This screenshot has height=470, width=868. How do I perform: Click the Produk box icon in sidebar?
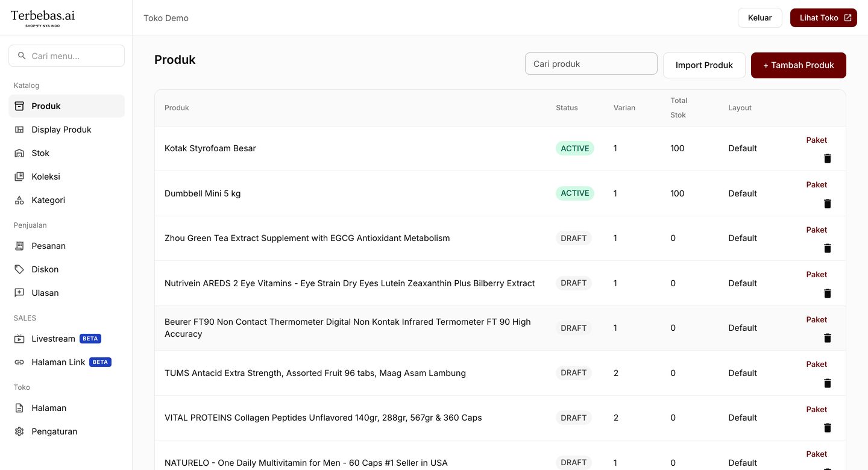pos(19,106)
